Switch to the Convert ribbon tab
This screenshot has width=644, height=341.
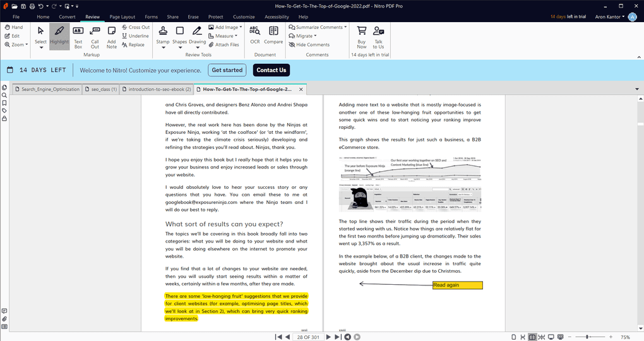[x=67, y=17]
